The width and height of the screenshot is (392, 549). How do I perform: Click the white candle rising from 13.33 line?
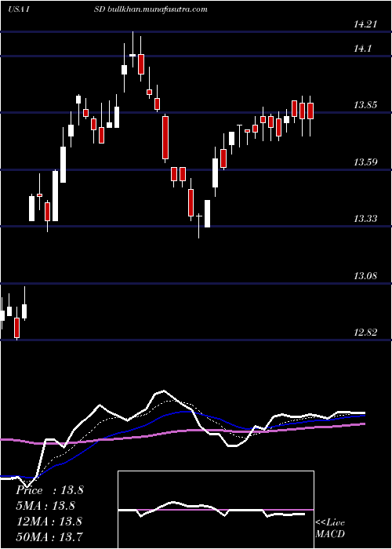pyautogui.click(x=207, y=213)
